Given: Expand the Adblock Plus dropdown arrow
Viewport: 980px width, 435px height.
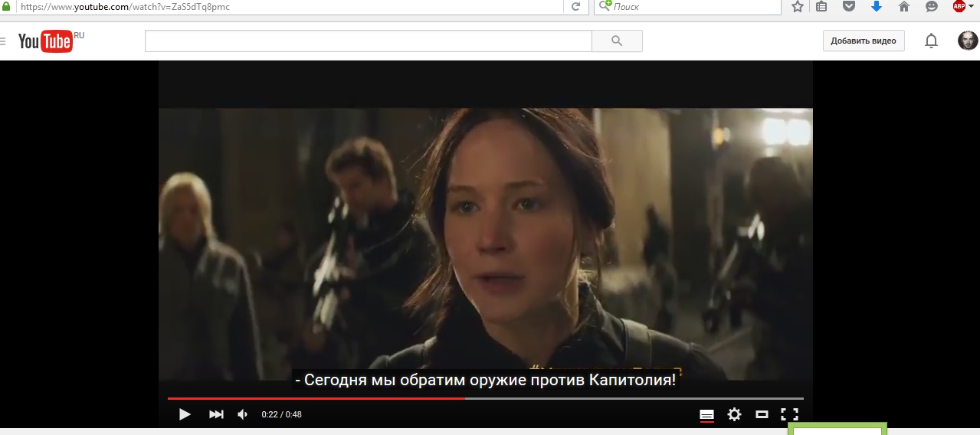Looking at the screenshot, I should tap(971, 6).
